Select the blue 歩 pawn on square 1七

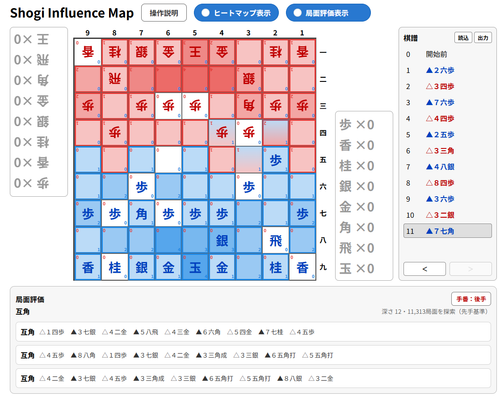click(x=302, y=214)
